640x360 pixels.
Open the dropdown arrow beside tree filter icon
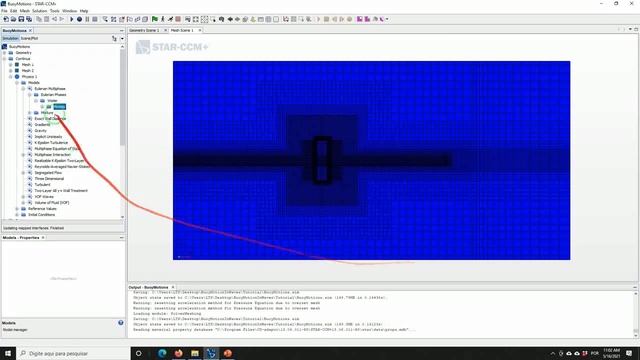[122, 38]
